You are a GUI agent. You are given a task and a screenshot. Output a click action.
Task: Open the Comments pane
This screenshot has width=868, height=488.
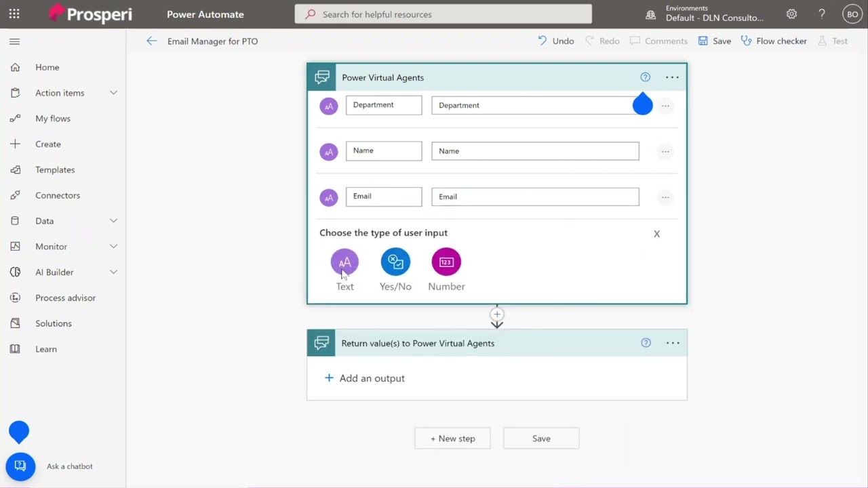(658, 41)
